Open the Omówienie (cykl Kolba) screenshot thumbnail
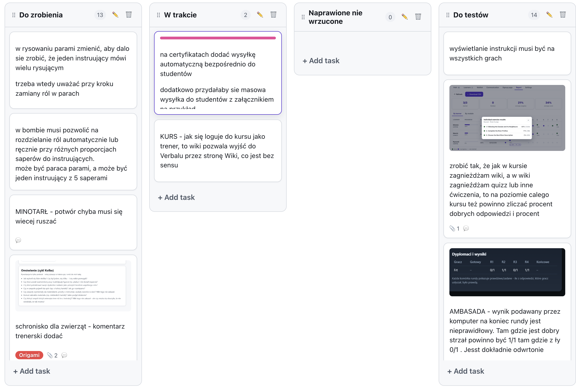Screen dimensions: 576x392 73,286
